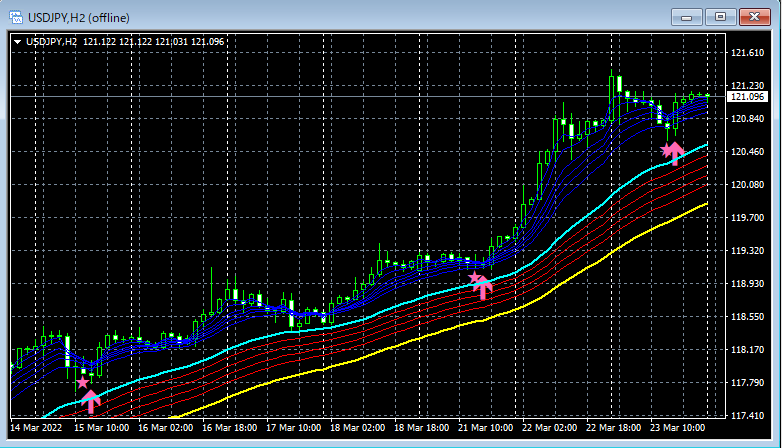Click the 118.930 price scale label
The height and width of the screenshot is (448, 783).
(x=748, y=284)
